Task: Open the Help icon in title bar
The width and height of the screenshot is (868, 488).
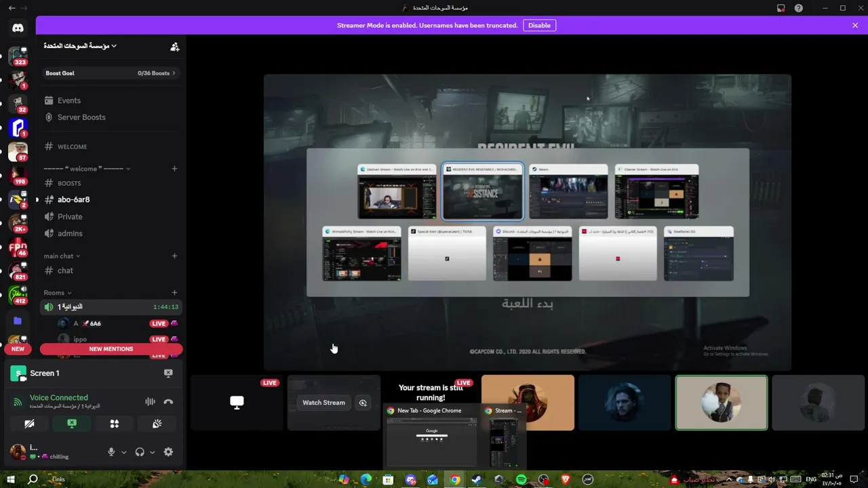Action: pos(798,8)
